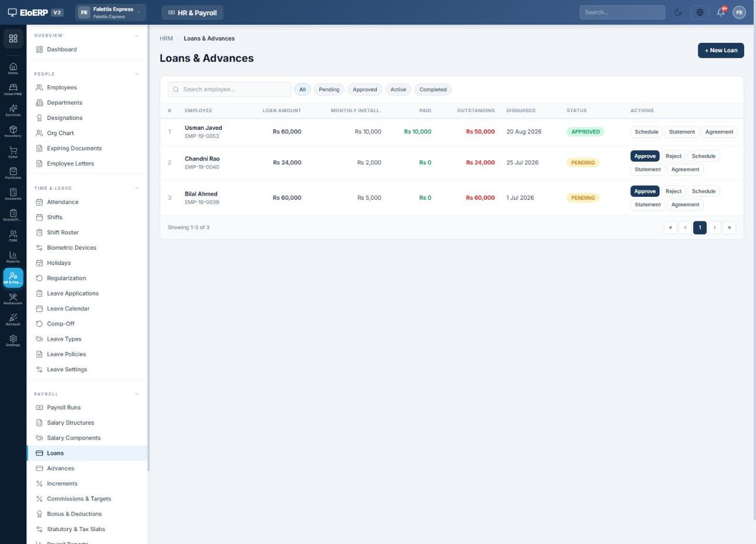Open the CRM module icon

pyautogui.click(x=13, y=236)
